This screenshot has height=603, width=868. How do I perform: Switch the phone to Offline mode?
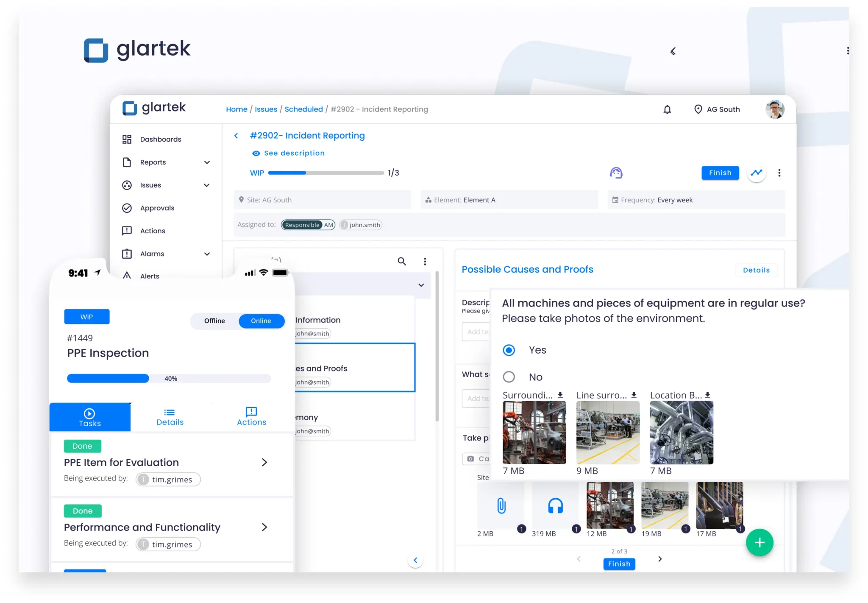coord(214,321)
